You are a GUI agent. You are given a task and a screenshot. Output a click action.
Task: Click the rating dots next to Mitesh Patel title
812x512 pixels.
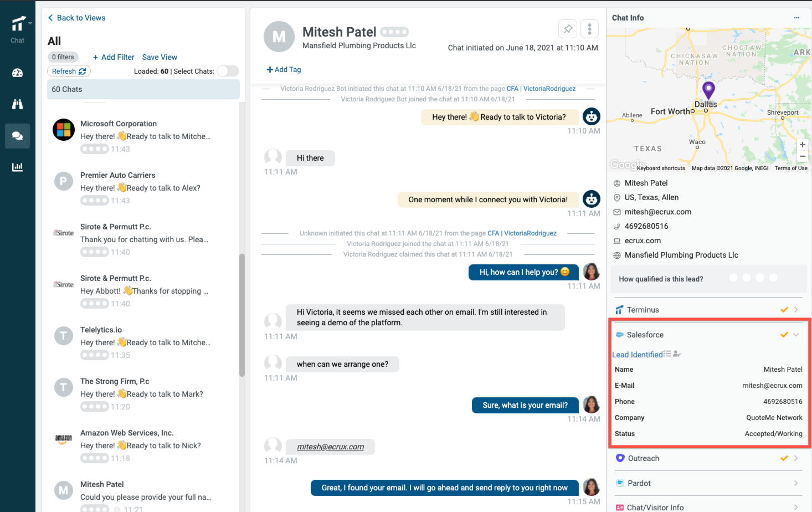point(394,32)
